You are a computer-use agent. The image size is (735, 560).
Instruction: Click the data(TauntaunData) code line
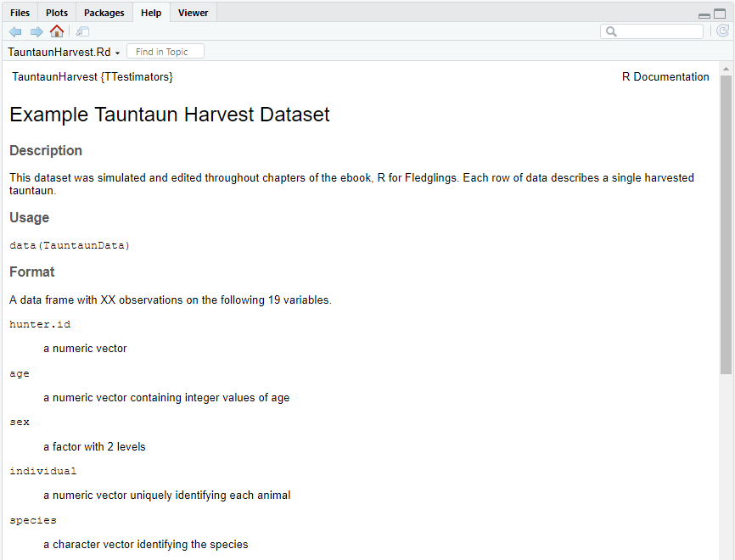coord(70,245)
